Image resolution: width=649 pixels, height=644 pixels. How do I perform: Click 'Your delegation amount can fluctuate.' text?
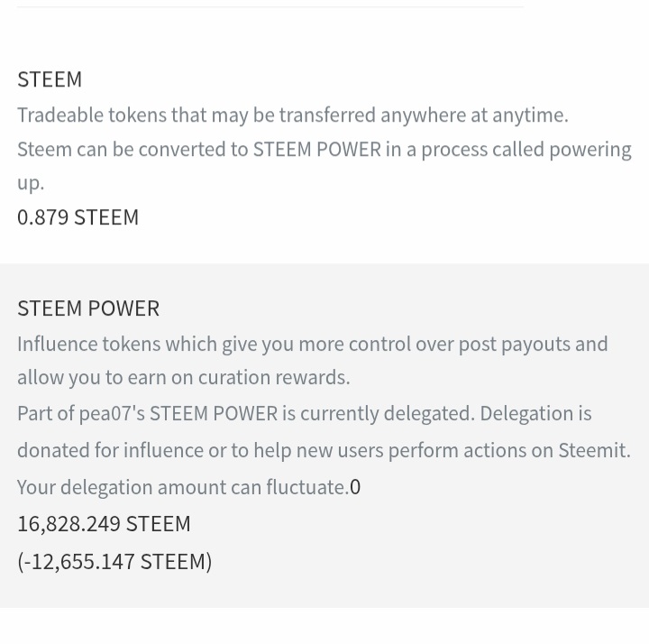pos(183,487)
